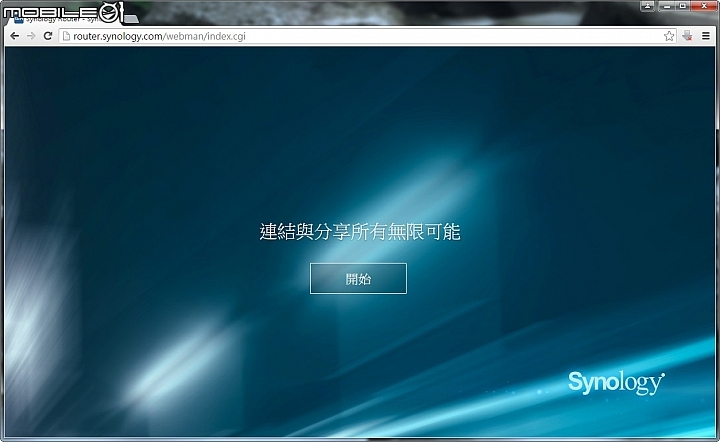Click the browser forward arrow
This screenshot has width=720, height=442.
coord(31,36)
